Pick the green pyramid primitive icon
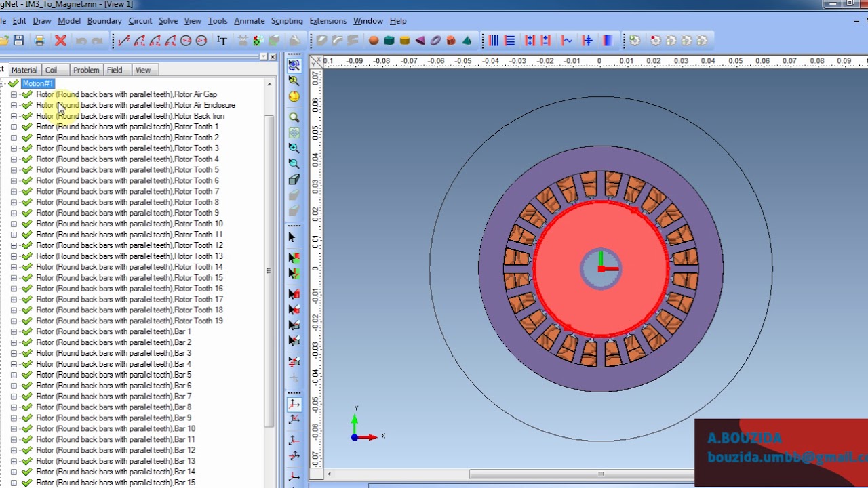Viewport: 868px width, 488px height. point(467,41)
